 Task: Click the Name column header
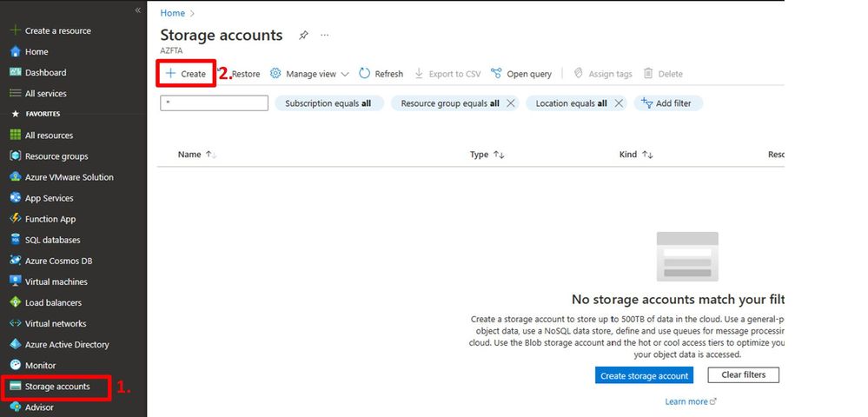click(x=189, y=155)
